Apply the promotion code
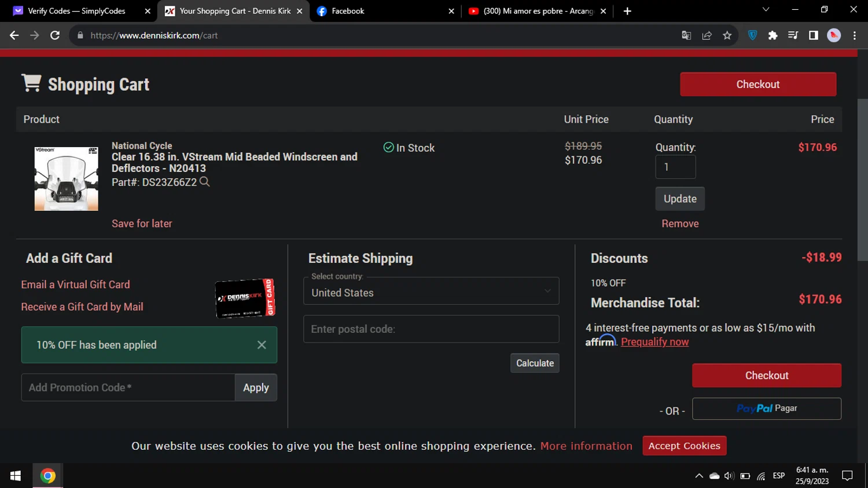 click(256, 387)
